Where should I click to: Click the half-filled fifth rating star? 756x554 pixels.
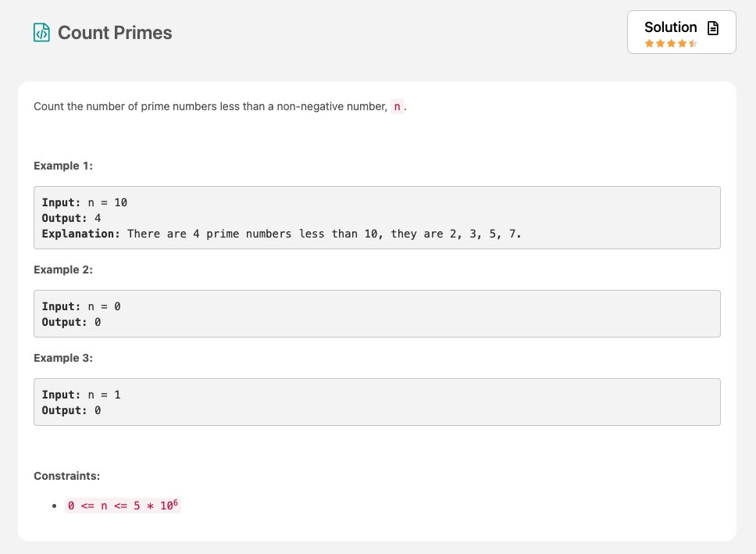[694, 43]
